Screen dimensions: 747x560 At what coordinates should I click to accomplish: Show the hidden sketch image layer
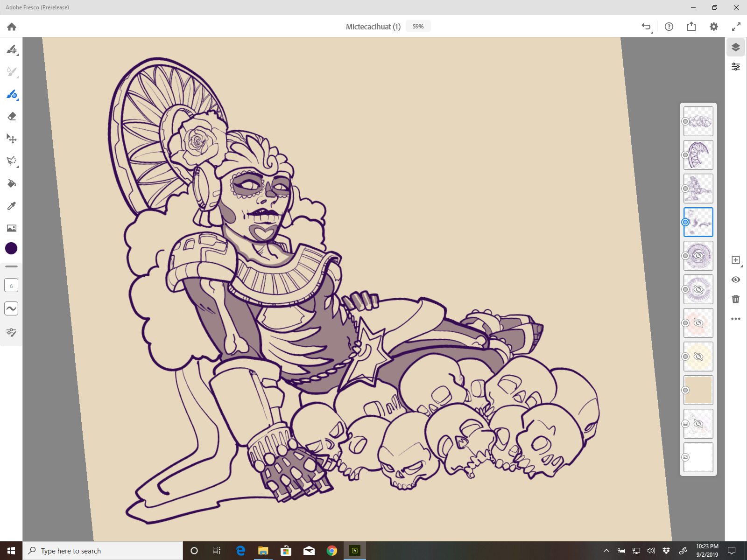[x=698, y=424]
